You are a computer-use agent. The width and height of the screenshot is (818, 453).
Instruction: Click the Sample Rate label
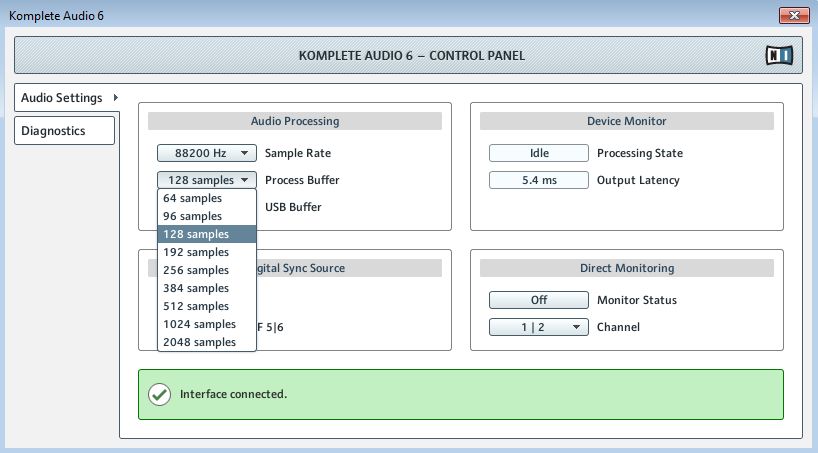298,153
